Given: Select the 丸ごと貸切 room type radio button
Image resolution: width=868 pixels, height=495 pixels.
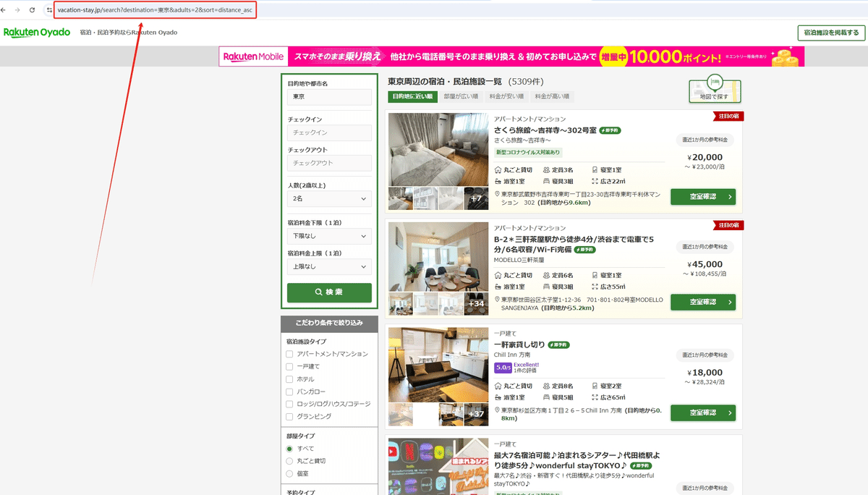Looking at the screenshot, I should click(x=290, y=461).
